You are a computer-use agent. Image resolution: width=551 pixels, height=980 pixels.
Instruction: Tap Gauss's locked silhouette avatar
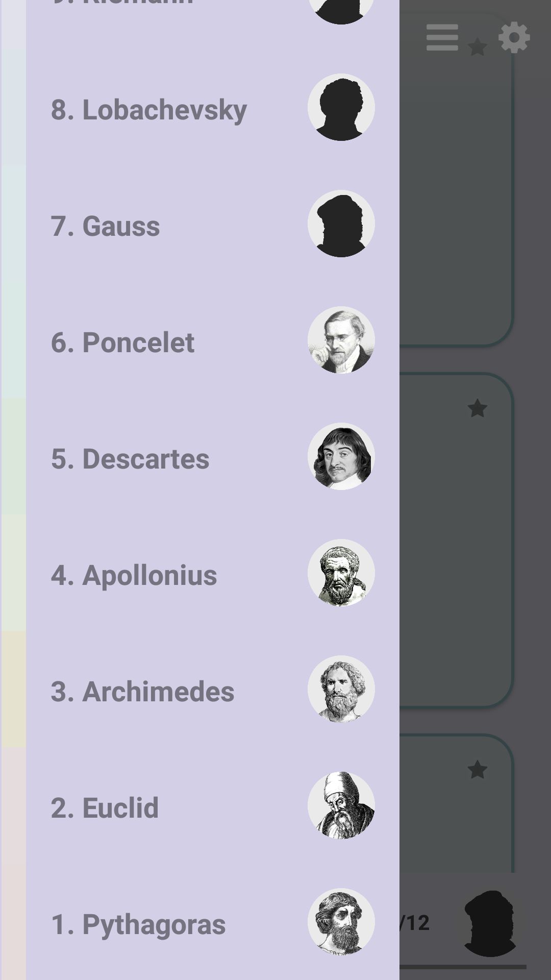(x=341, y=224)
